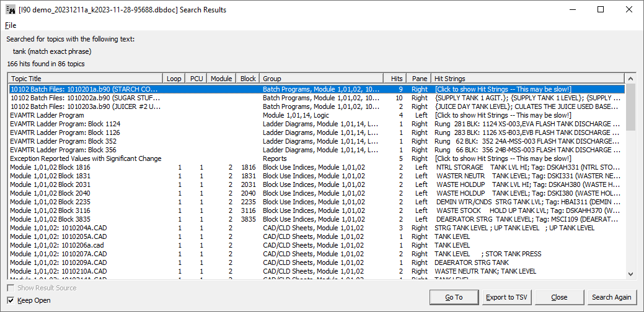This screenshot has height=312, width=644.
Task: Click the Export to TSV button
Action: coord(506,297)
